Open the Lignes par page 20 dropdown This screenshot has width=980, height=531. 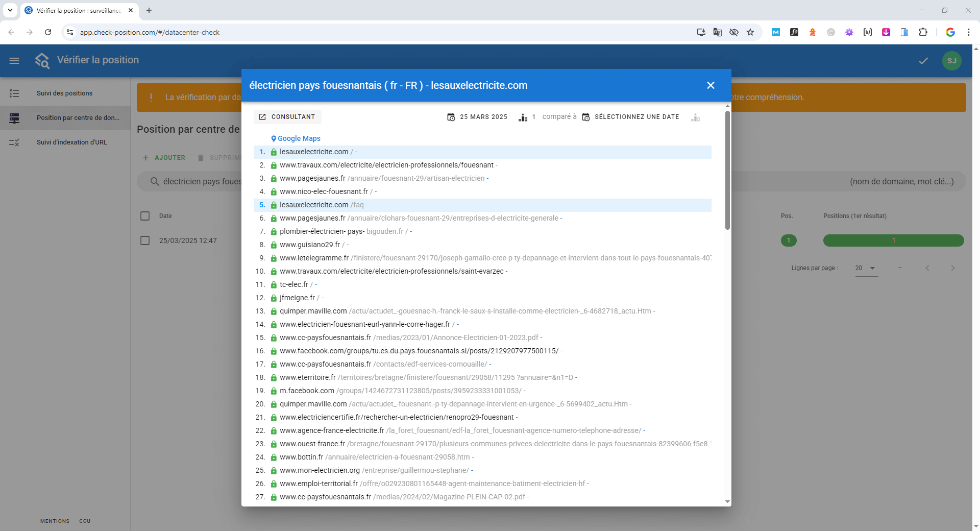(866, 268)
